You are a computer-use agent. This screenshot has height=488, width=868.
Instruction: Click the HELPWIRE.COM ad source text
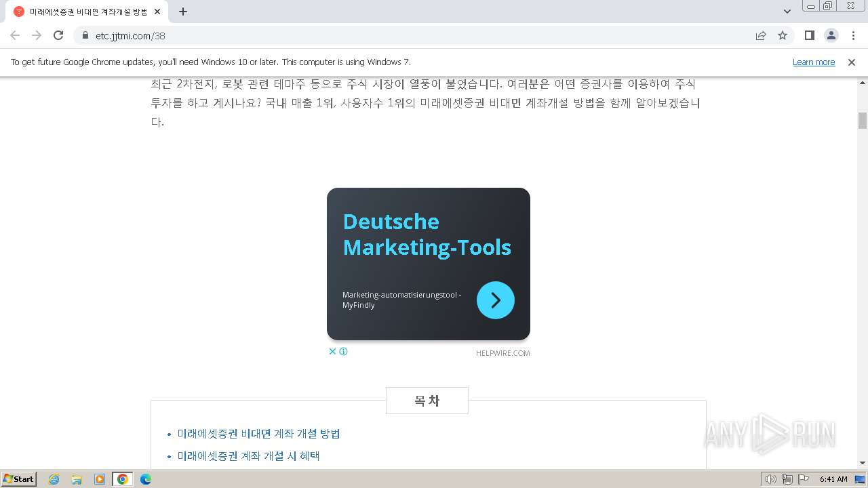point(502,353)
